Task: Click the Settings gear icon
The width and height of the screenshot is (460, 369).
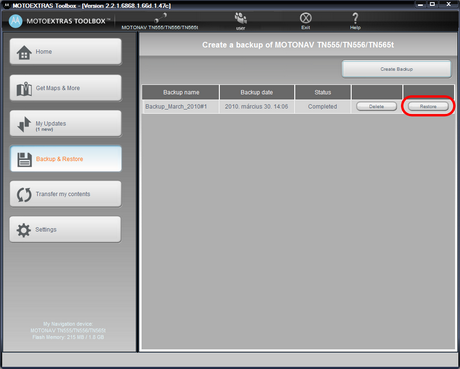Action: [24, 230]
